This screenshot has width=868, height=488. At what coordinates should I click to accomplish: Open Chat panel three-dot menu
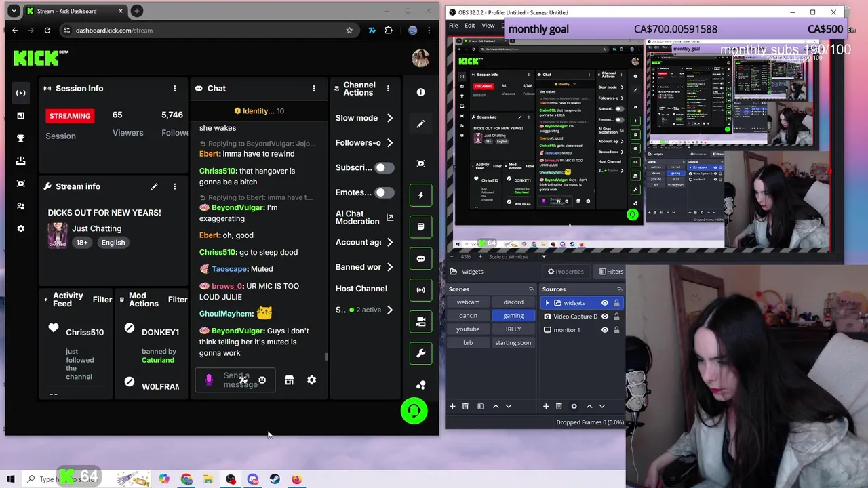[x=313, y=89]
